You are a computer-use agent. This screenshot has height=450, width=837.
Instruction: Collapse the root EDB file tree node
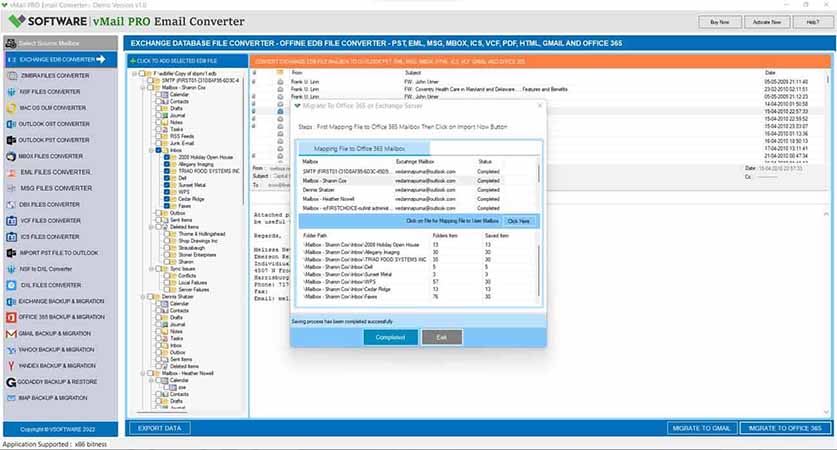135,74
